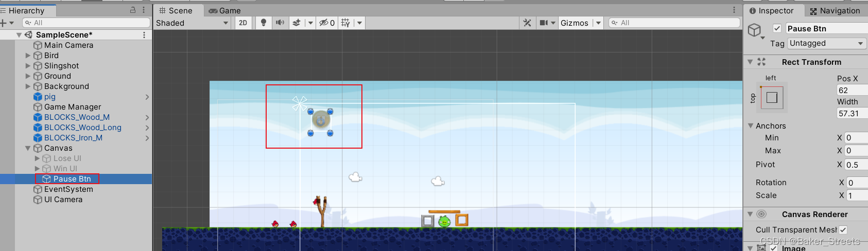This screenshot has width=868, height=251.
Task: Click the orange wooden block in scene
Action: 462,220
